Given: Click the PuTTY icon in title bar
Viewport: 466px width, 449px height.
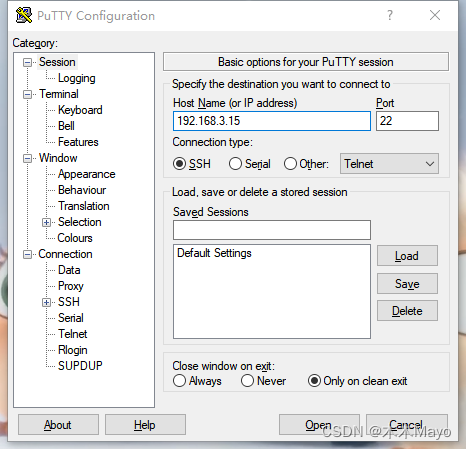Looking at the screenshot, I should pyautogui.click(x=24, y=15).
